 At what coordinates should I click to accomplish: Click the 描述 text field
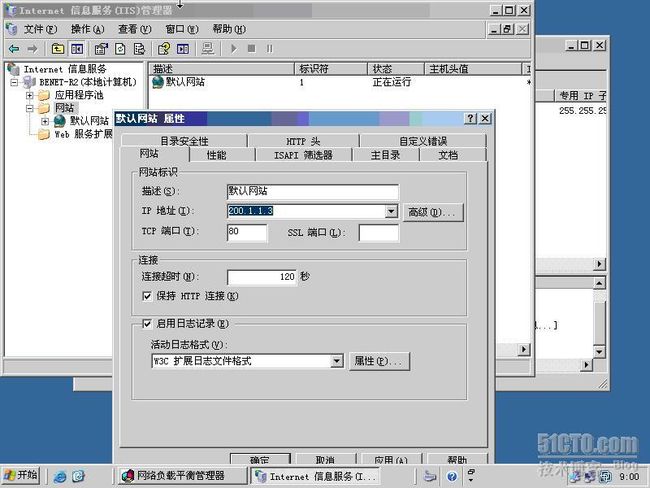(x=313, y=192)
